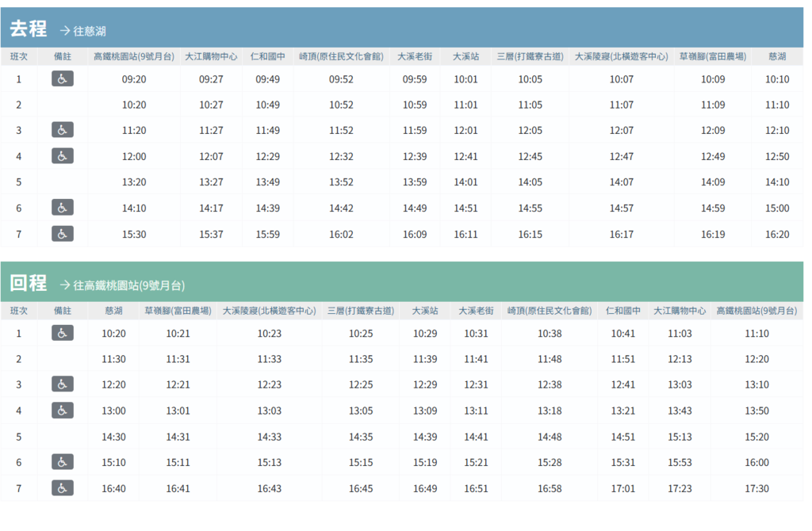The height and width of the screenshot is (531, 812).
Task: Click return time 14:48 cell
Action: [x=550, y=437]
